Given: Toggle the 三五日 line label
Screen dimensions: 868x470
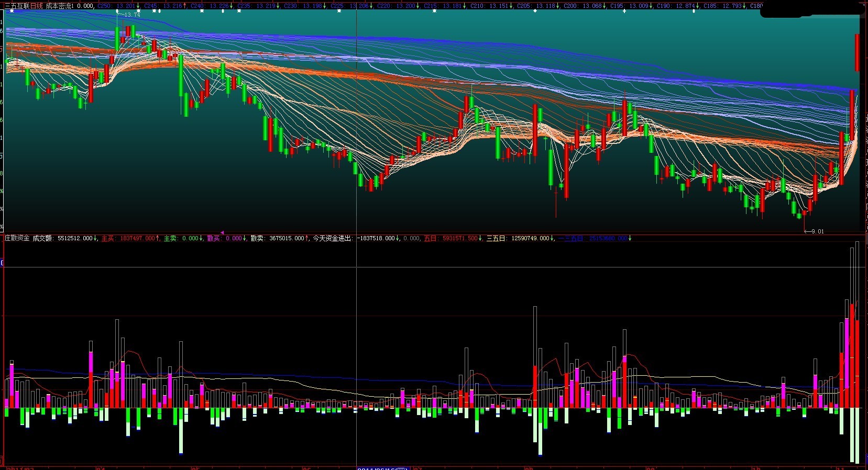Looking at the screenshot, I should click(518, 238).
